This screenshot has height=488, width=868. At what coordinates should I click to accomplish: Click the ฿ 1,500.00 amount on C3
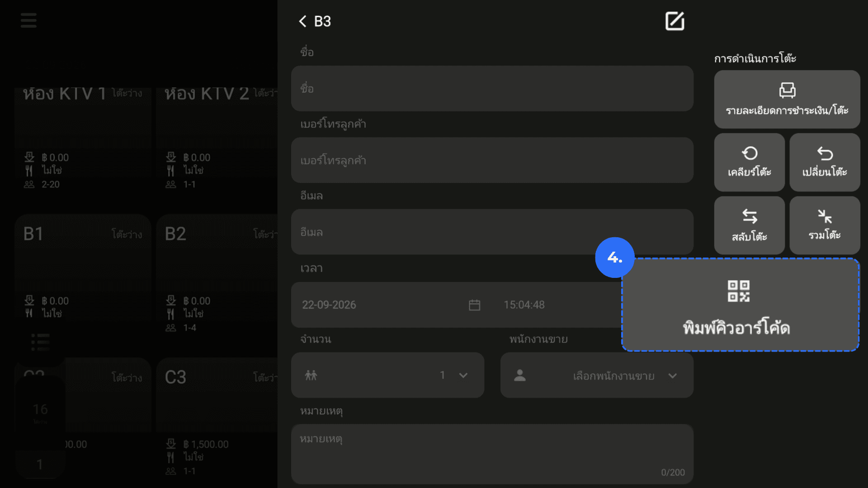(206, 444)
